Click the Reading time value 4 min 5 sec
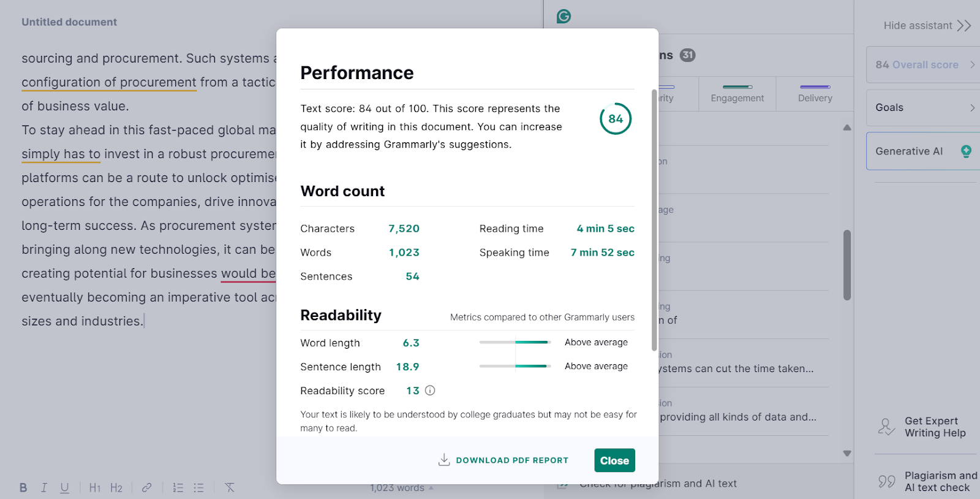The width and height of the screenshot is (980, 499). point(605,229)
